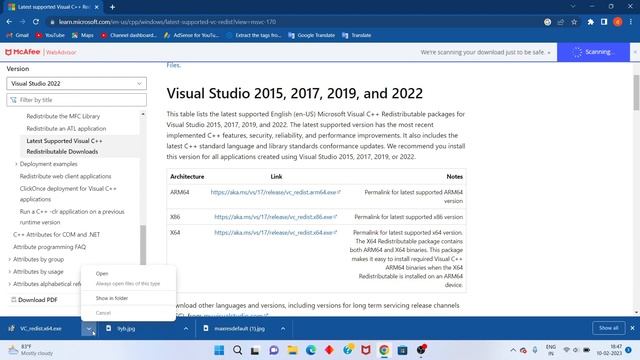Click Download PDF in sidebar
The height and width of the screenshot is (360, 640).
tap(34, 300)
